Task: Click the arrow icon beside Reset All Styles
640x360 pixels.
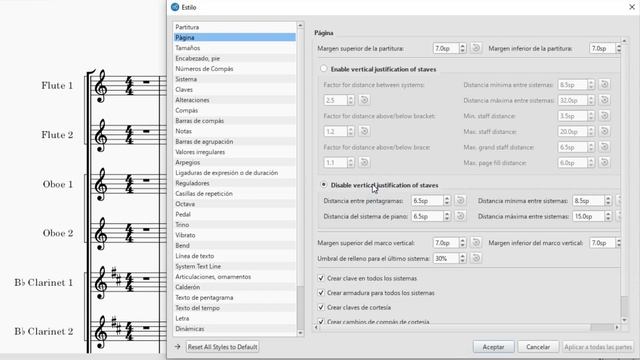Action: click(x=177, y=347)
